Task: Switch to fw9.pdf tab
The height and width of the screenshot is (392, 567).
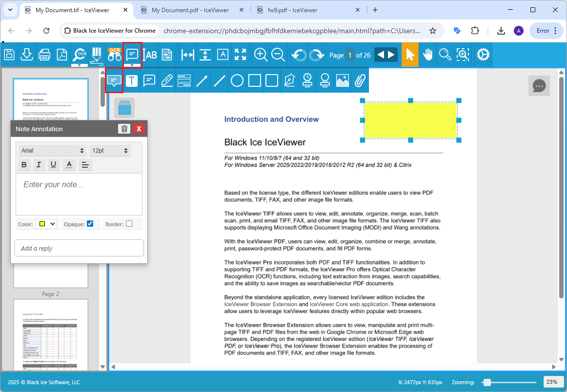Action: click(x=292, y=10)
